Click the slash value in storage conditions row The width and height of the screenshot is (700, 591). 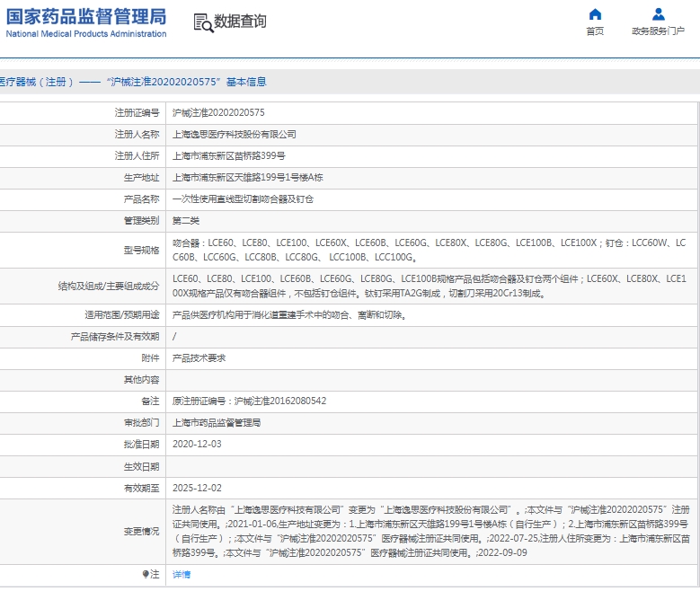click(x=174, y=337)
